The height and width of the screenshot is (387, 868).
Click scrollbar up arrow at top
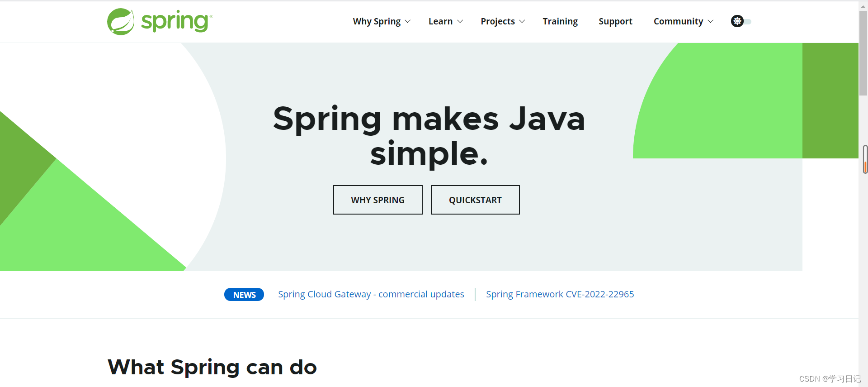(x=863, y=6)
